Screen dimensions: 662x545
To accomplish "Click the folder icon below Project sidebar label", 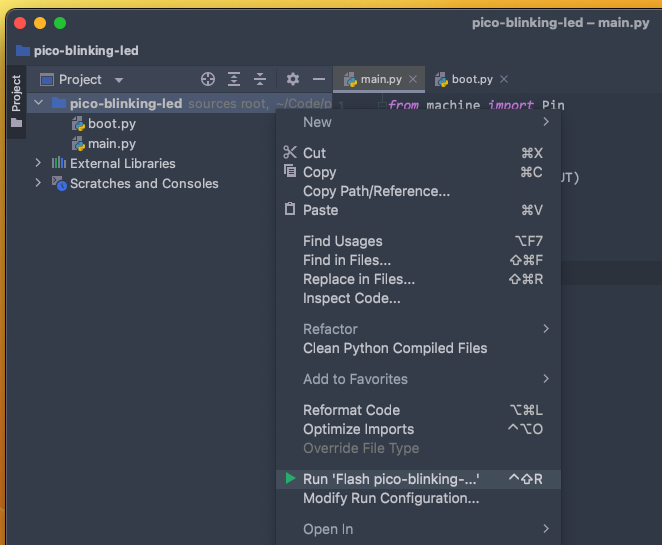I will tap(16, 123).
